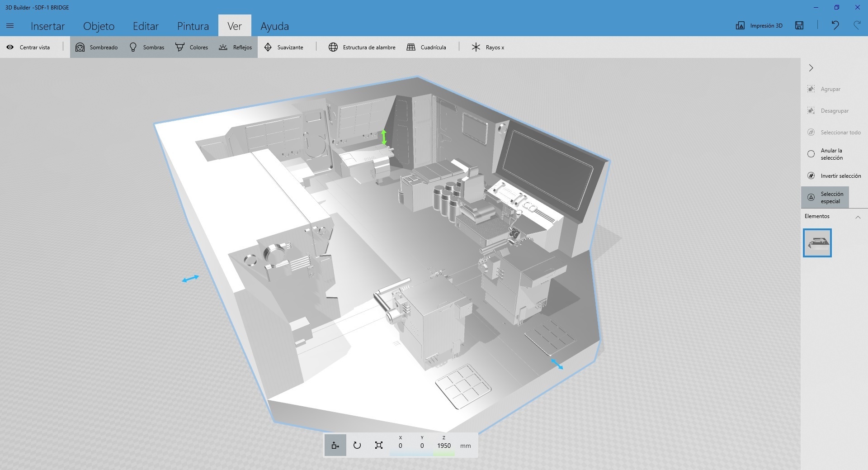868x470 pixels.
Task: Save the model with the disk icon
Action: pyautogui.click(x=799, y=26)
